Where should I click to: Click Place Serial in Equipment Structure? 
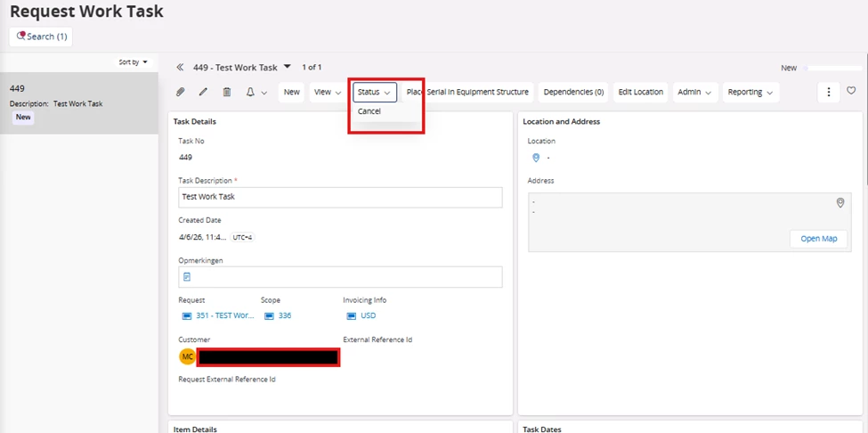(x=467, y=92)
